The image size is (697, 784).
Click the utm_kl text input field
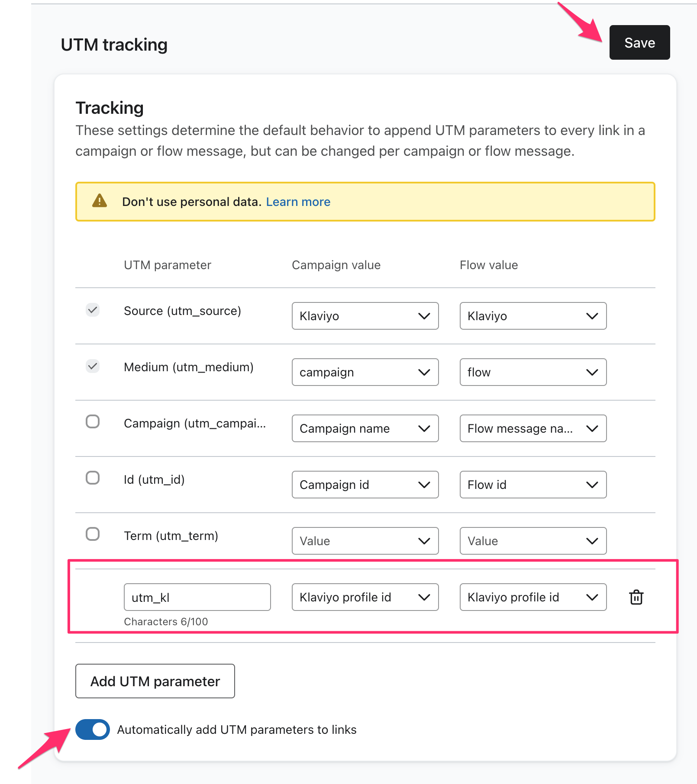click(197, 597)
